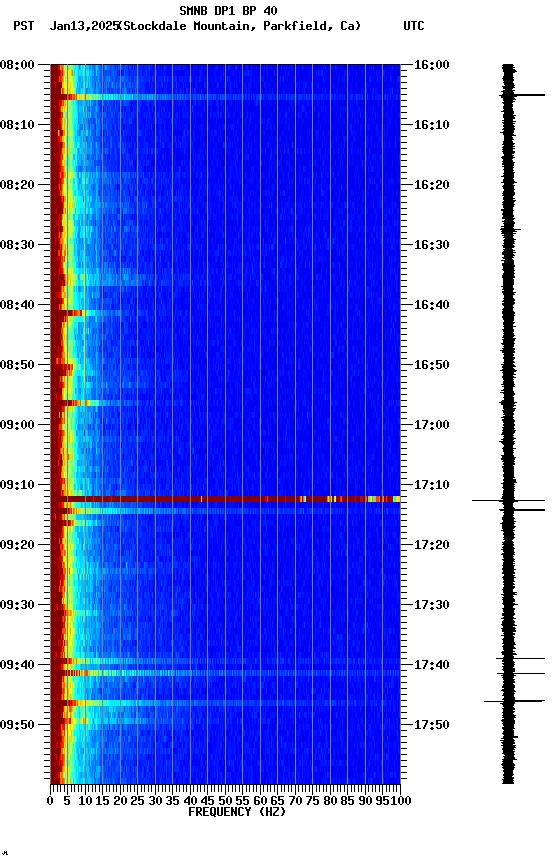Viewport: 552px width, 864px height.
Task: Click the spectrogram event band near 09:41 PST
Action: [x=225, y=673]
